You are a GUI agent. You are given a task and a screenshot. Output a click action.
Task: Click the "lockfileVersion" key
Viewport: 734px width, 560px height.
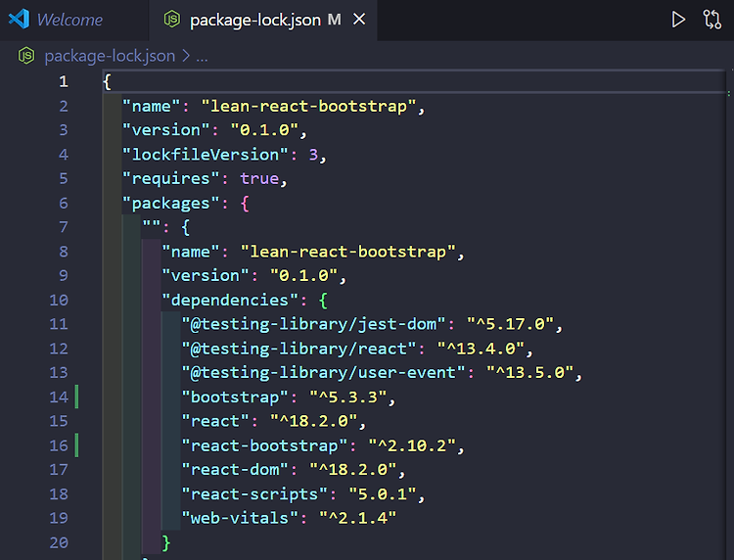click(x=206, y=155)
